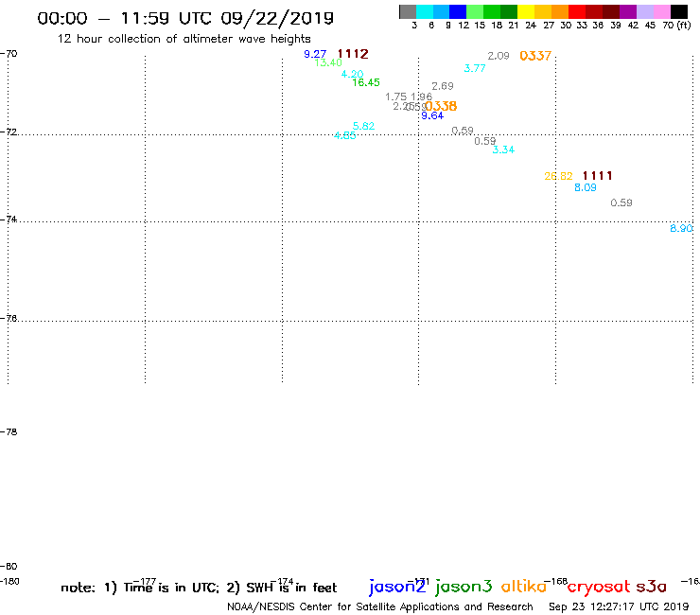The height and width of the screenshot is (615, 700).
Task: Click the blue wave height value 9.27
Action: point(315,54)
